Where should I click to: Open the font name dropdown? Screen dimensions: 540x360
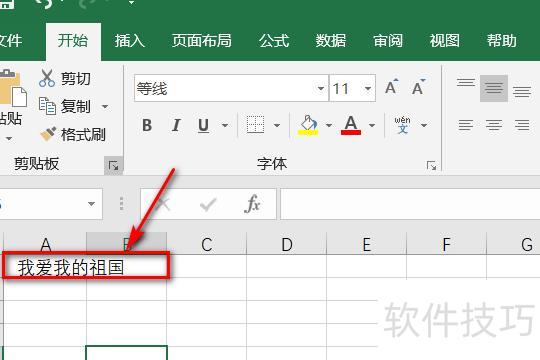pos(321,89)
